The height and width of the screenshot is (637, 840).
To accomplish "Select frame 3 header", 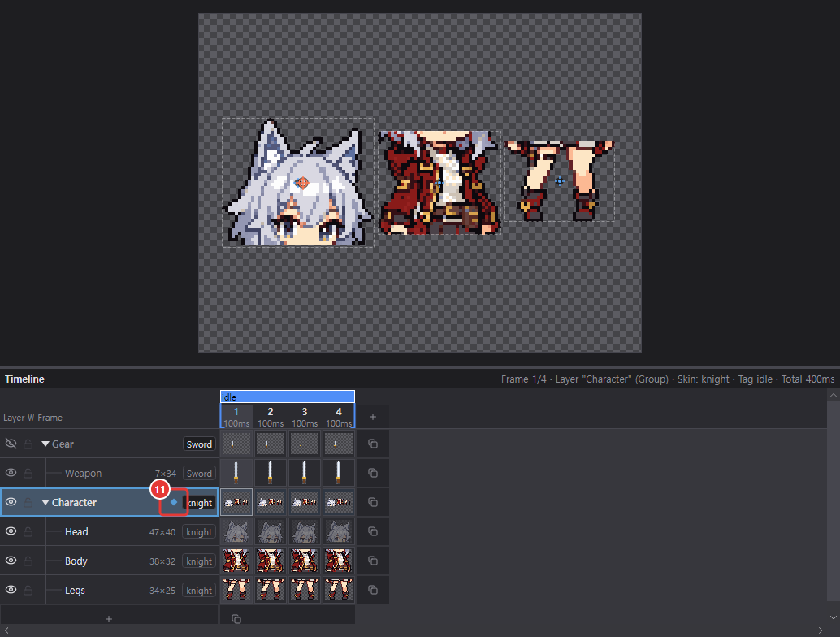I will (305, 416).
